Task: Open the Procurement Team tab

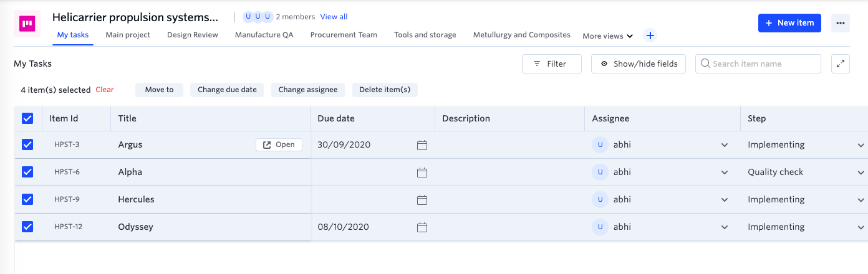Action: tap(344, 35)
